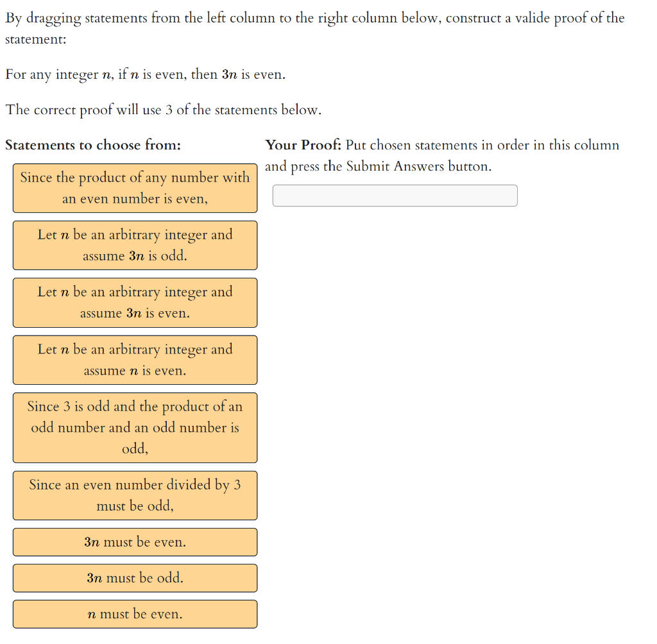Select the odd-product reasoning statement
657x644 pixels.
click(x=135, y=427)
